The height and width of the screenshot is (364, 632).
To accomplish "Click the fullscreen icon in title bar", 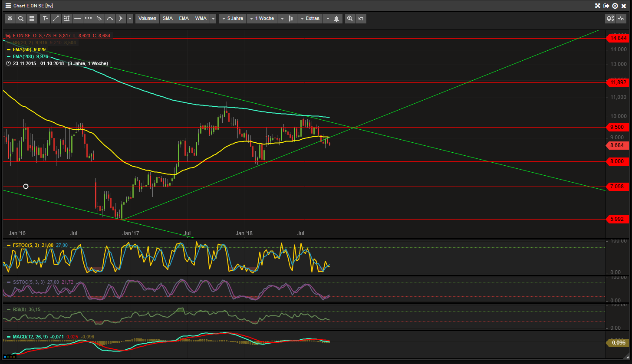I will [597, 6].
